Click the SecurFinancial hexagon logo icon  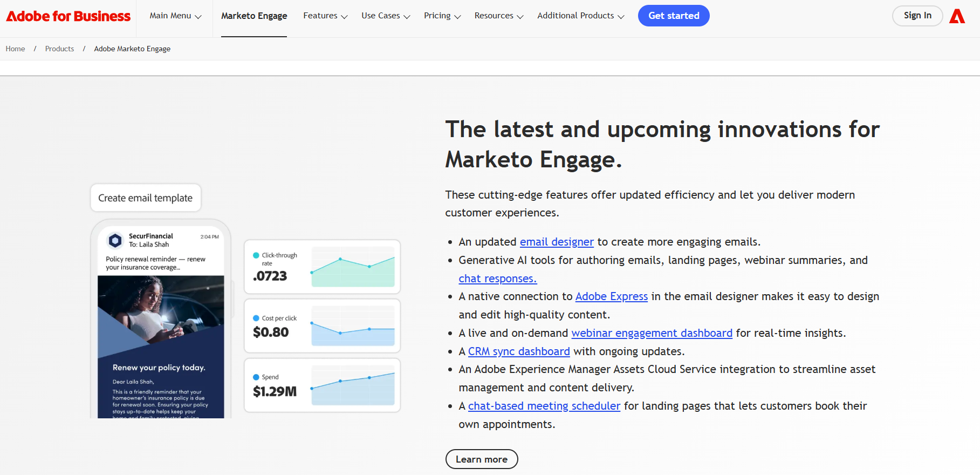coord(115,240)
